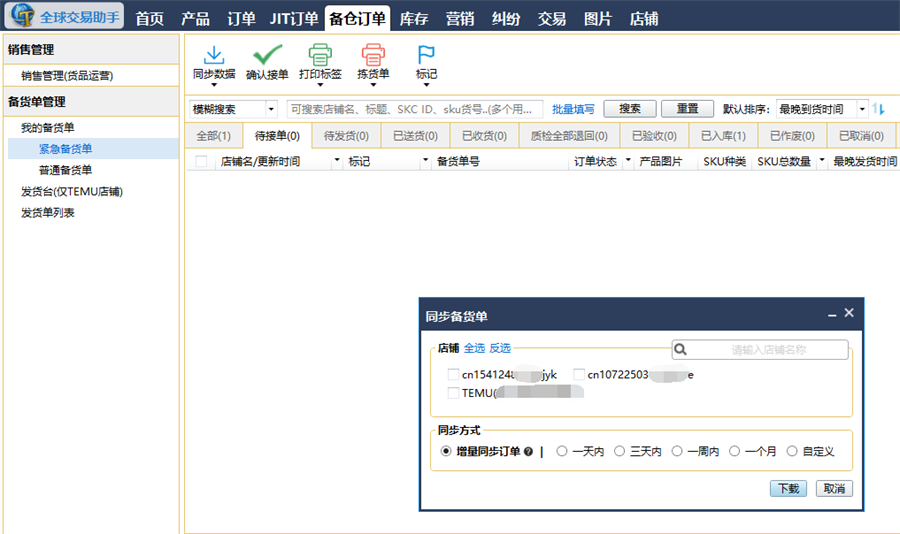Open the 纠纷 top menu
The width and height of the screenshot is (900, 534).
(x=506, y=19)
